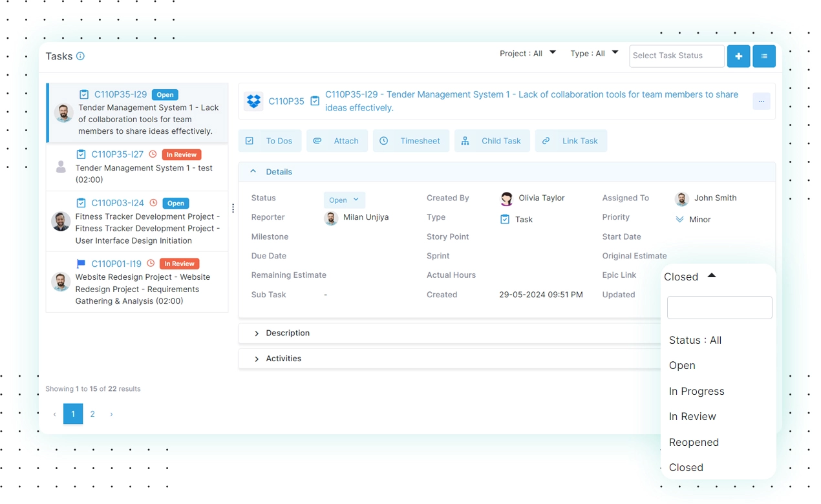
Task: Click the Child Task hierarchy icon
Action: [465, 140]
